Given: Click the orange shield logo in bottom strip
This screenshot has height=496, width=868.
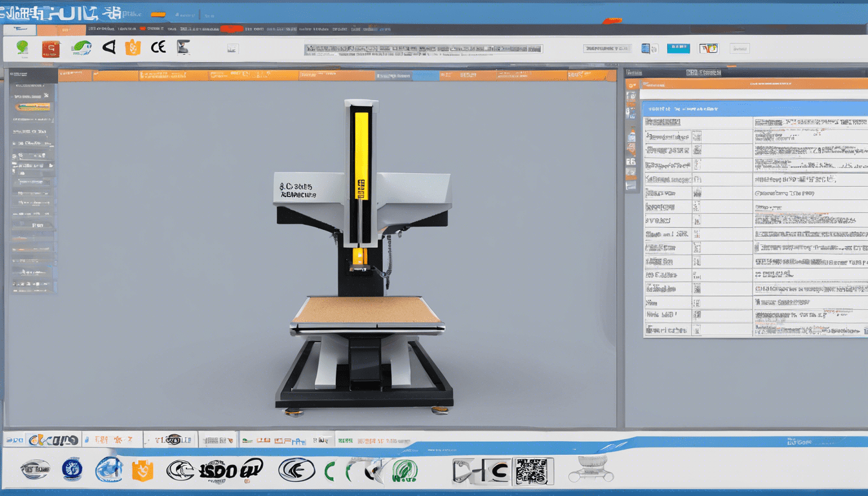Looking at the screenshot, I should tap(143, 470).
